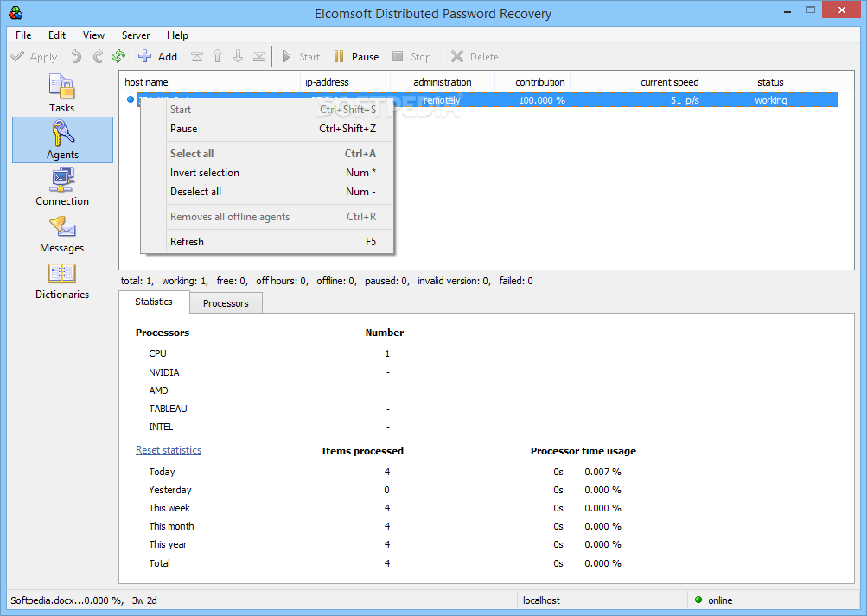This screenshot has width=867, height=616.
Task: Minimize the application window
Action: (787, 11)
